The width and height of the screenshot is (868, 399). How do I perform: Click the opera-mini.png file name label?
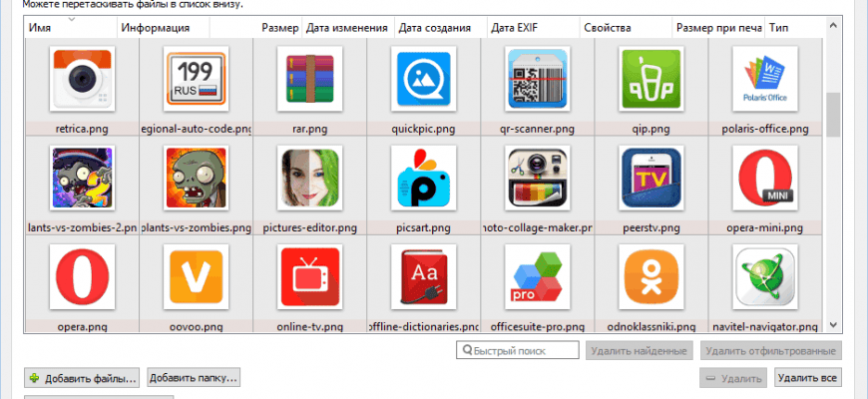click(x=765, y=228)
